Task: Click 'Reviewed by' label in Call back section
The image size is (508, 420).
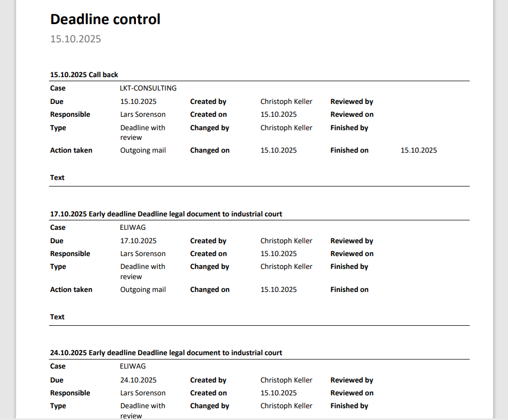Action: pyautogui.click(x=352, y=102)
